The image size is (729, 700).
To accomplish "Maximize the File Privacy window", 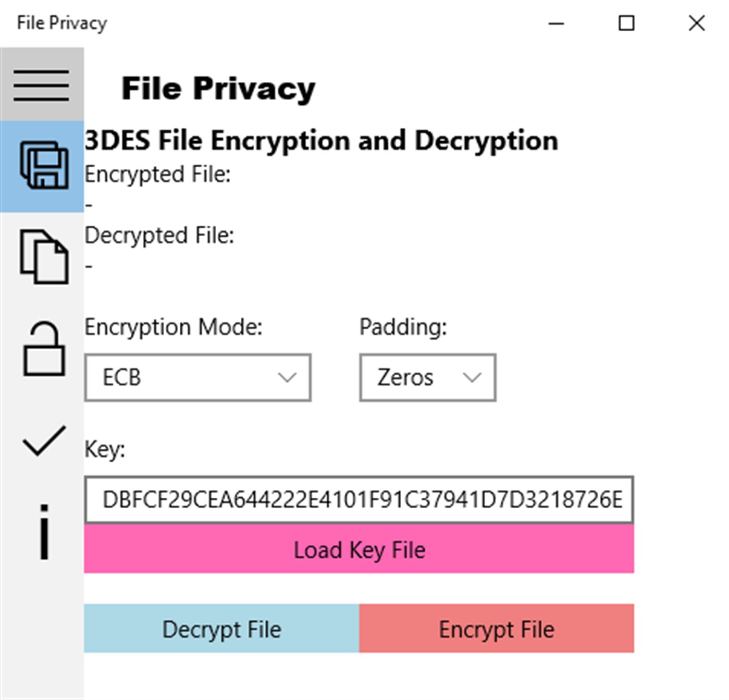I will [626, 23].
